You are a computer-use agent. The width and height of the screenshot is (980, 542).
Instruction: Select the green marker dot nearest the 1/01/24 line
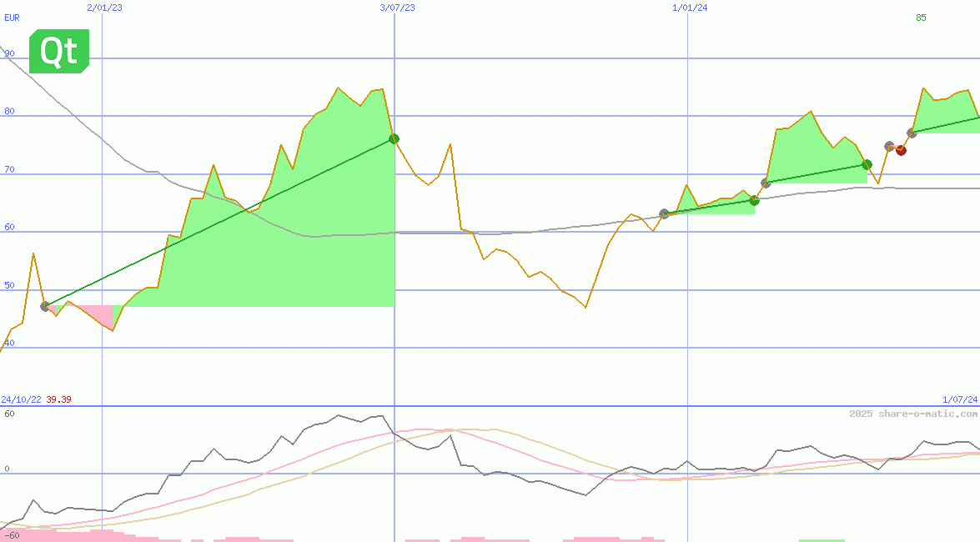(754, 200)
